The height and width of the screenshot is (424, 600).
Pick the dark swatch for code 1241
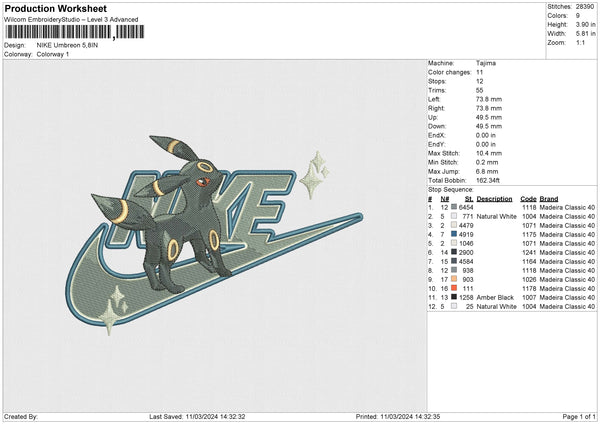[454, 252]
